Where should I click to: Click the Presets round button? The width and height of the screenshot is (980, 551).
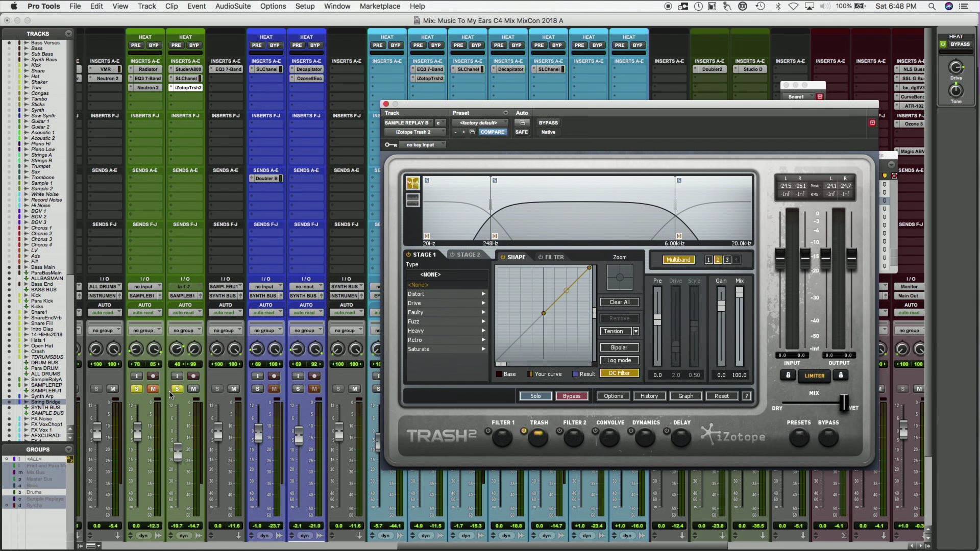click(799, 437)
